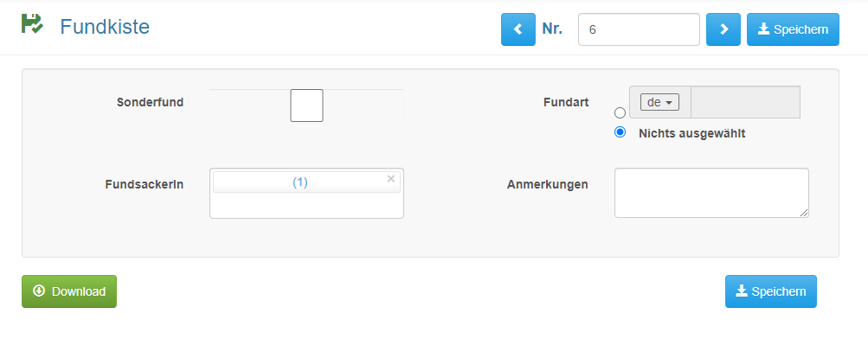
Task: Click the green Download button label
Action: (79, 291)
